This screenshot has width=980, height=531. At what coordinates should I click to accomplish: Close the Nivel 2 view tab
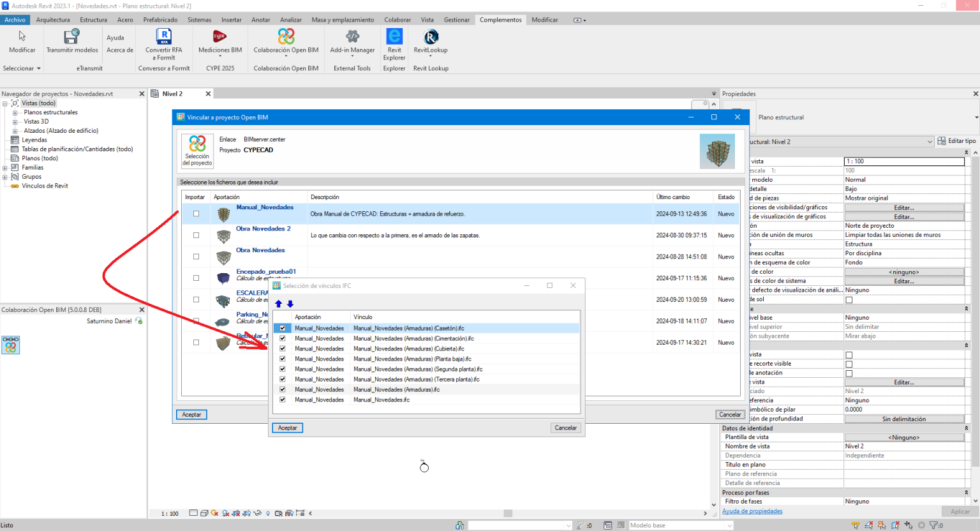pyautogui.click(x=208, y=94)
